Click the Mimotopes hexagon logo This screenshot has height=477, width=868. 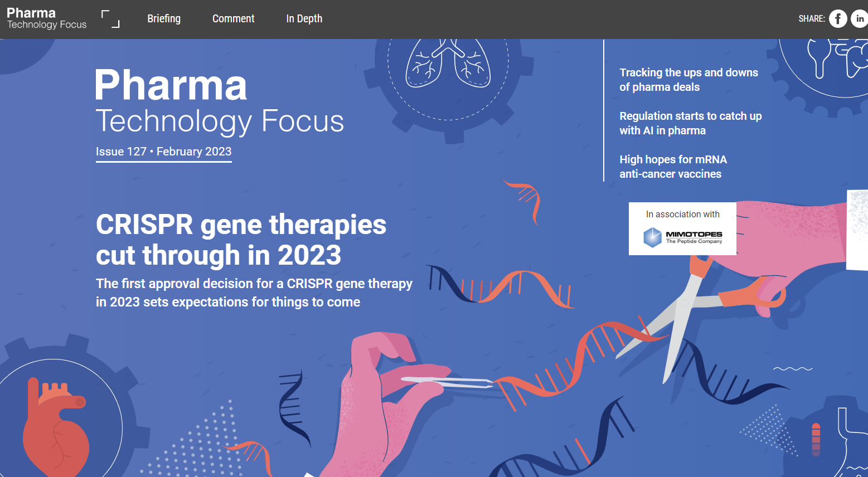(652, 237)
